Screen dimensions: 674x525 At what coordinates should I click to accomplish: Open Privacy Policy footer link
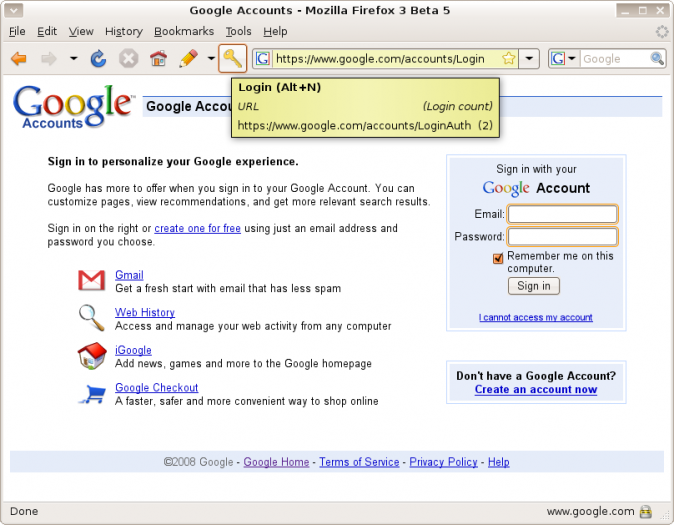(443, 462)
